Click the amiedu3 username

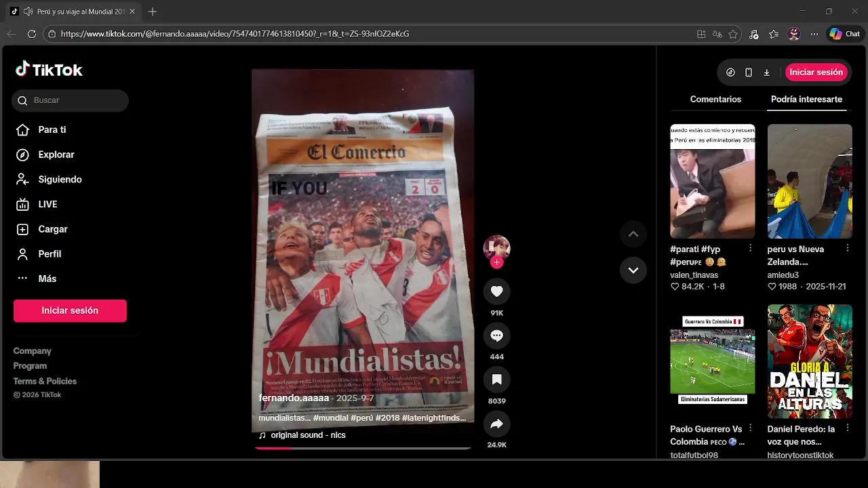pos(783,275)
